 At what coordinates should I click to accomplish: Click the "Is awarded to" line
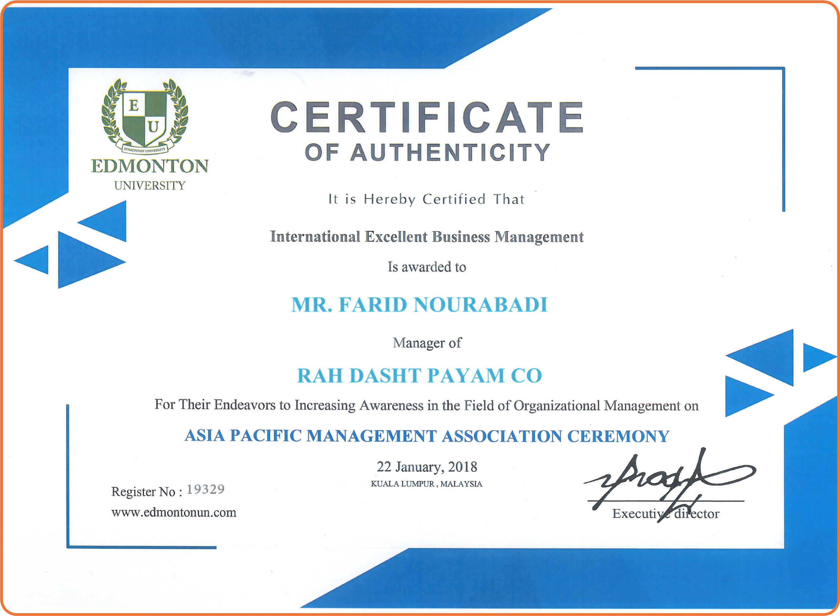(x=427, y=267)
